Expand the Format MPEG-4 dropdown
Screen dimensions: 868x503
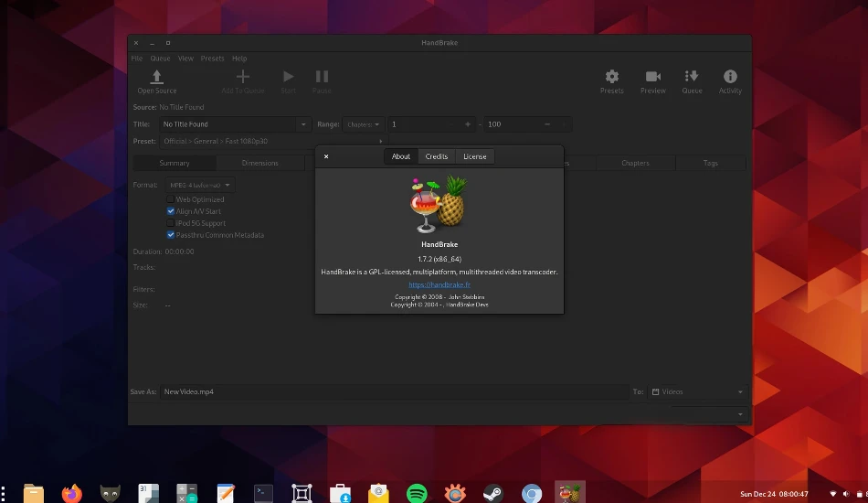coord(200,185)
